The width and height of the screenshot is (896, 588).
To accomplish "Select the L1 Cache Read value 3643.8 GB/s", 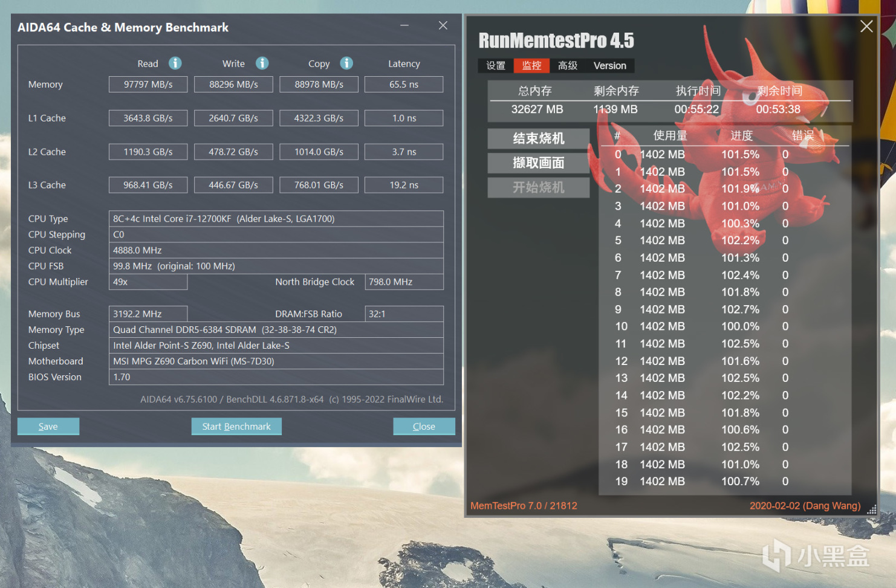I will click(148, 118).
